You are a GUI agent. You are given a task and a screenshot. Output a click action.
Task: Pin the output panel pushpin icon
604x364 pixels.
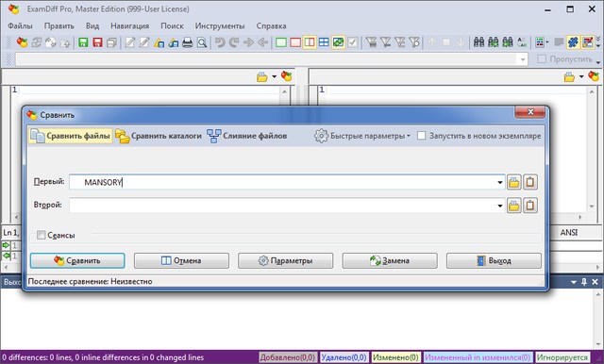[584, 282]
